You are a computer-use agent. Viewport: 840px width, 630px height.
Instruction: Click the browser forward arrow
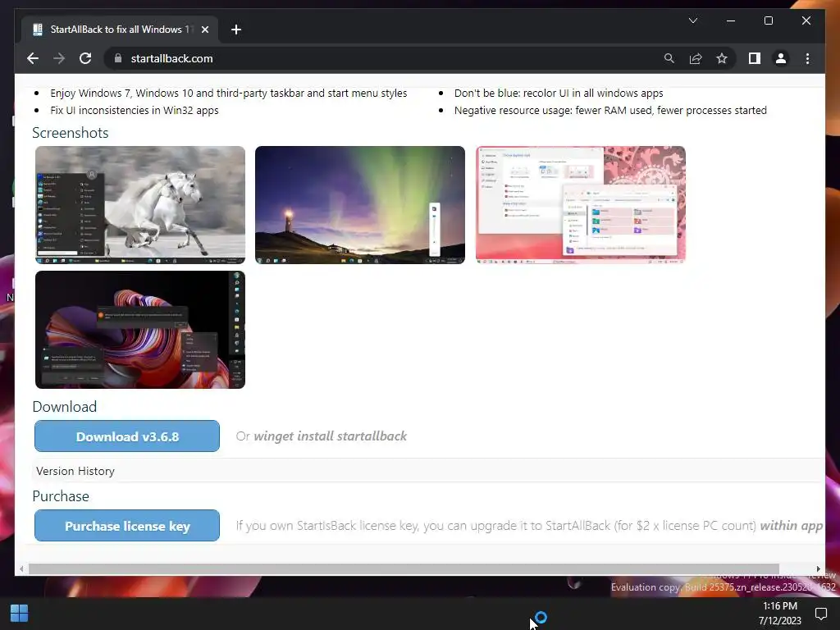59,58
